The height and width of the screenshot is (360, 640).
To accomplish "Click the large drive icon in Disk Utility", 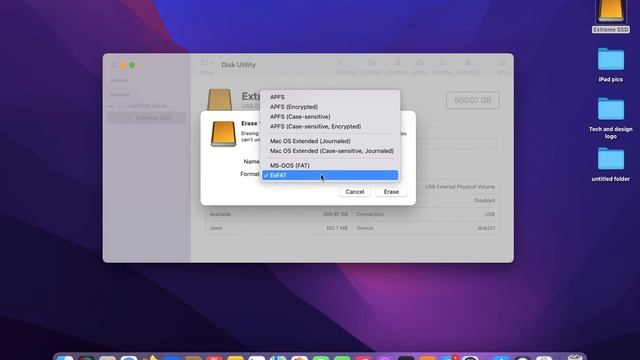I will coord(220,99).
